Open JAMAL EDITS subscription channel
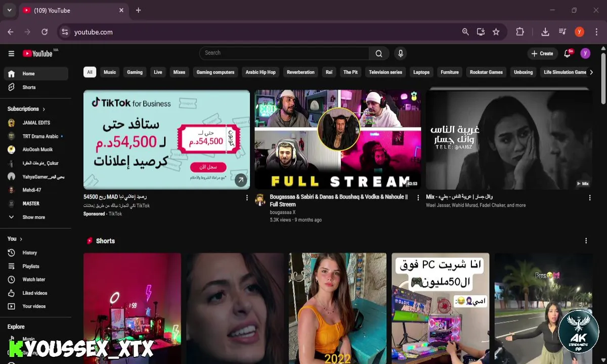The image size is (607, 364). [x=36, y=123]
